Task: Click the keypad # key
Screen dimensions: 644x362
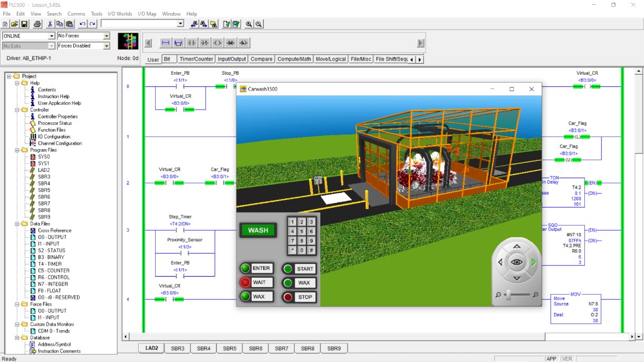Action: tap(312, 250)
